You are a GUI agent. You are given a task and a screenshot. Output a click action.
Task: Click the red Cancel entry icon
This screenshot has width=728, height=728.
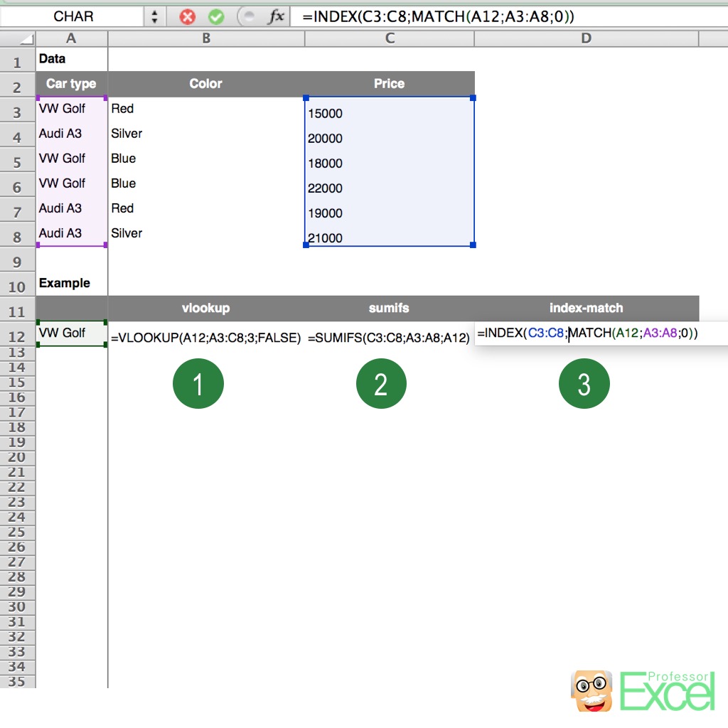(186, 16)
